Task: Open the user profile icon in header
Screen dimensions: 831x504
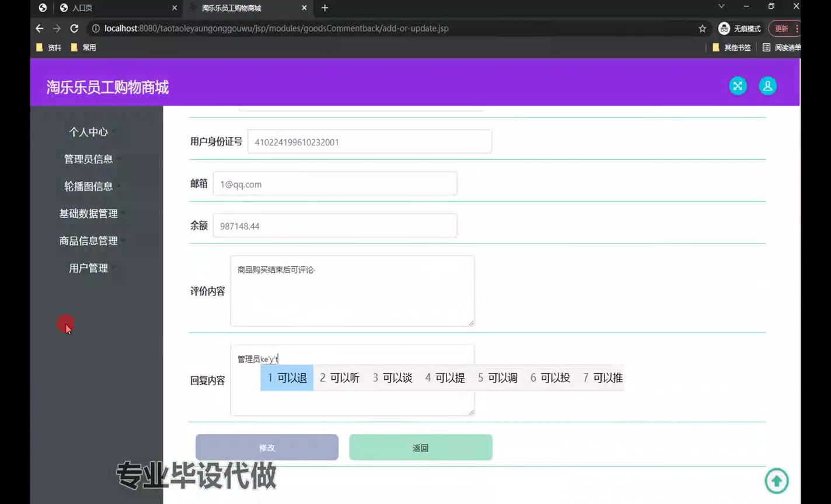Action: [767, 86]
